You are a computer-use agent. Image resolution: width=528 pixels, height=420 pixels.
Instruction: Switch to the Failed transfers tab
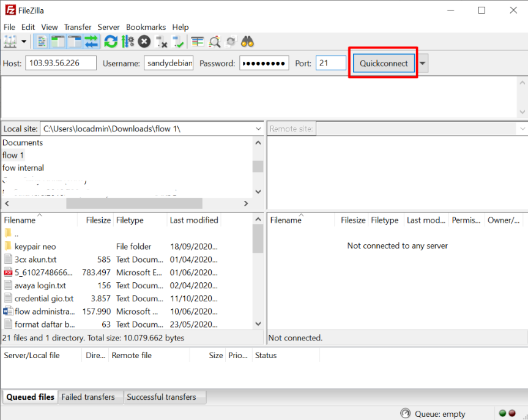pyautogui.click(x=90, y=397)
